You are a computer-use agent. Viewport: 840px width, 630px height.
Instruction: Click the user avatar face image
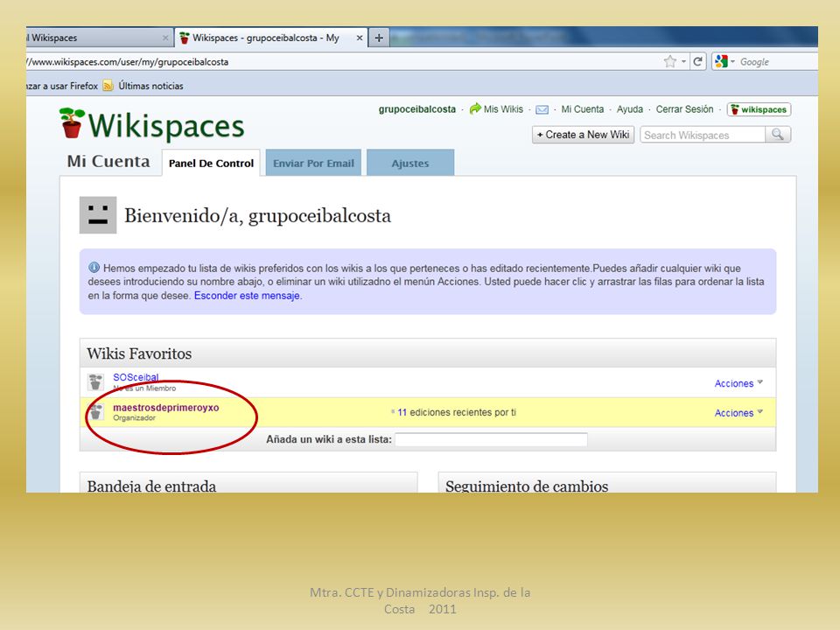coord(98,215)
